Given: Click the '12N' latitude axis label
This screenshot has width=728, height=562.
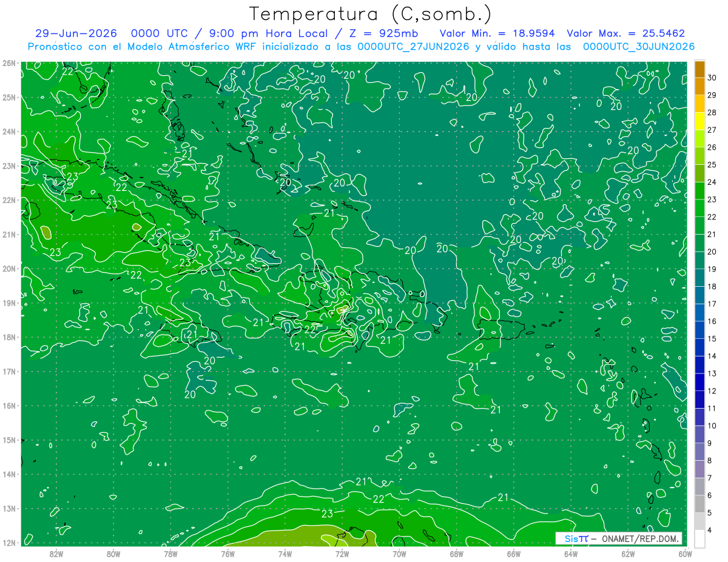Looking at the screenshot, I should point(9,543).
